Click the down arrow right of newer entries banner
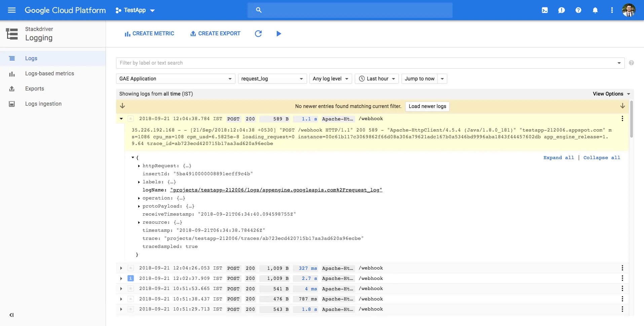Image resolution: width=644 pixels, height=326 pixels. 622,106
